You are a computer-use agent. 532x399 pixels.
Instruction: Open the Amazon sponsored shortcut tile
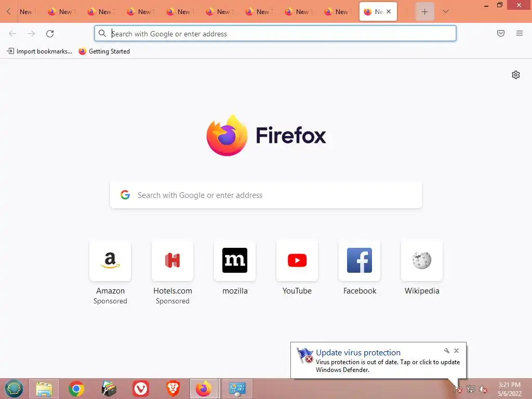click(x=110, y=261)
